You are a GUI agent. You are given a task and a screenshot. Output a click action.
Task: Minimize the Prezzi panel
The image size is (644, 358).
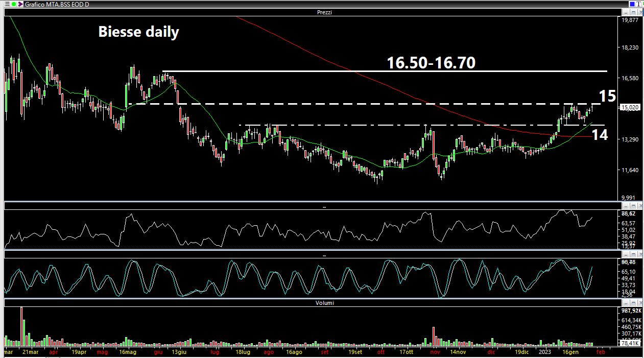pyautogui.click(x=626, y=12)
